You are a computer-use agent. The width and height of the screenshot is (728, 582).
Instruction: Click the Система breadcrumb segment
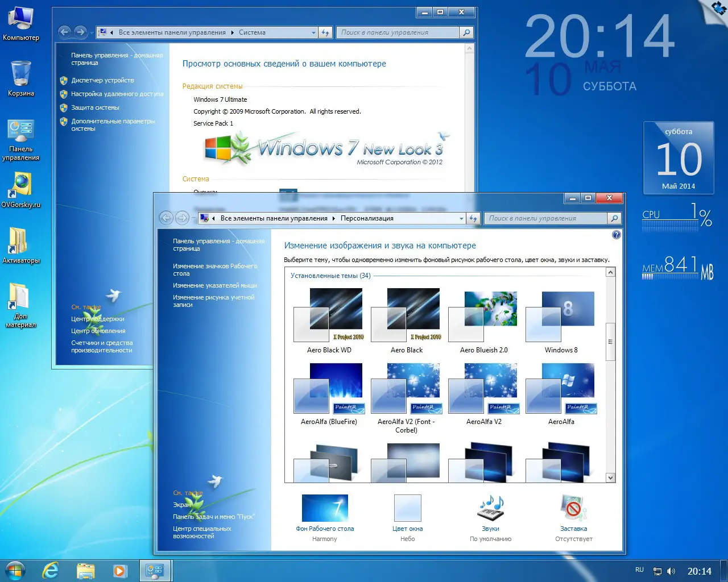pyautogui.click(x=252, y=32)
